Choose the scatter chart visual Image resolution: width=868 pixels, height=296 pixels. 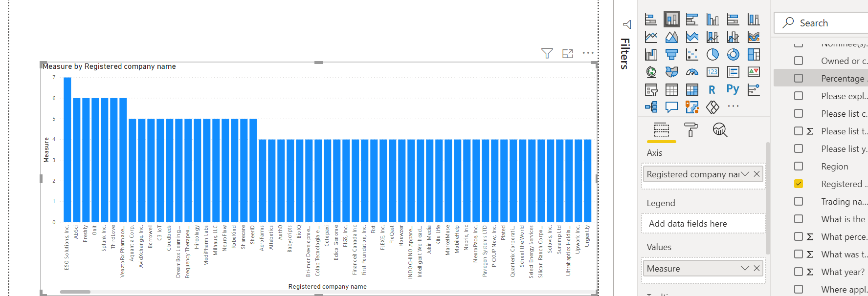pos(692,55)
